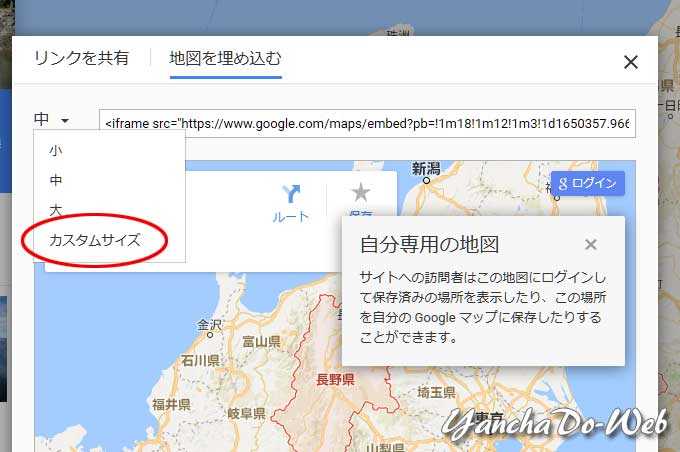Click the 埼玉県 label on the map

(x=437, y=391)
